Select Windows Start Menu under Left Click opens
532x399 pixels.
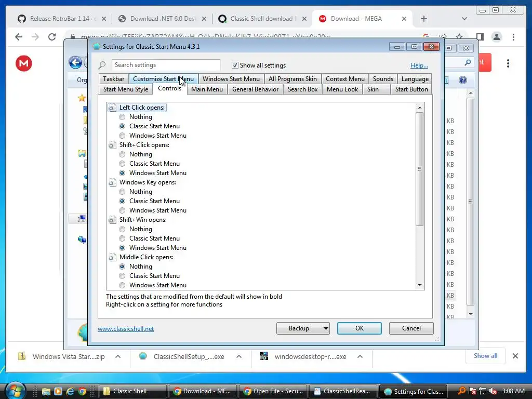[122, 136]
